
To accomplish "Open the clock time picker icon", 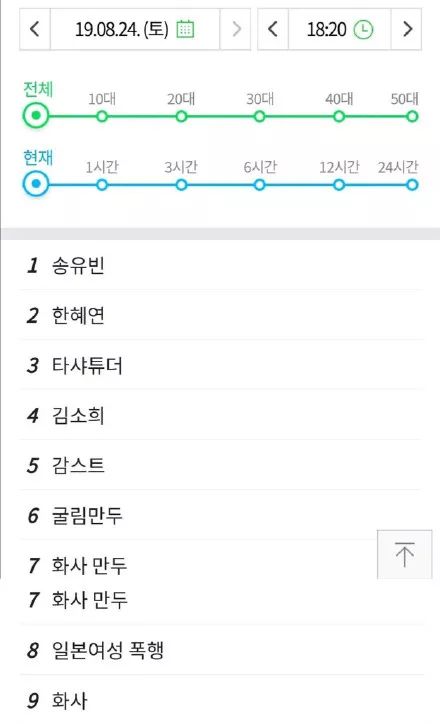I will pyautogui.click(x=363, y=30).
